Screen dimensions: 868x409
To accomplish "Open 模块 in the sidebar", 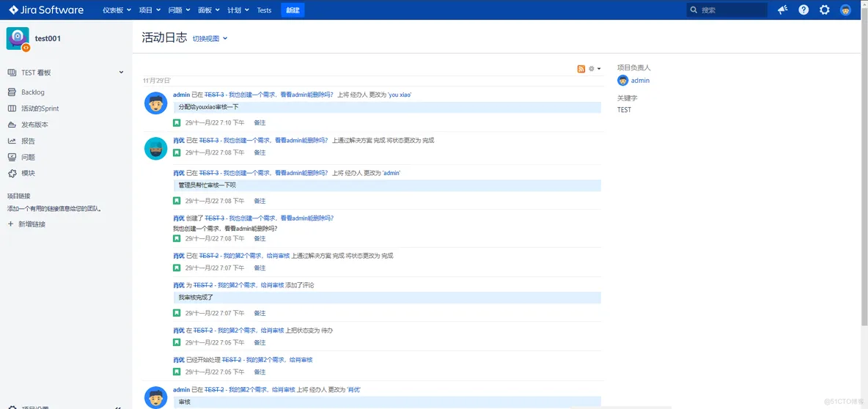I will point(29,173).
